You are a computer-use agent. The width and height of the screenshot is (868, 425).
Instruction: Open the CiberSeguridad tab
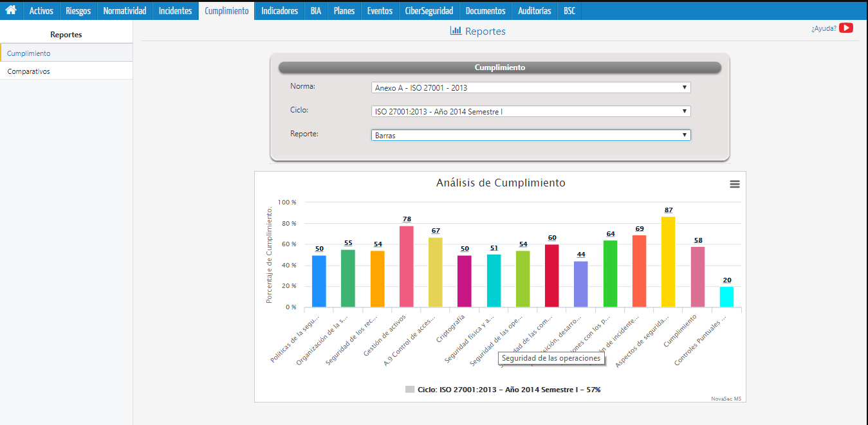[429, 10]
